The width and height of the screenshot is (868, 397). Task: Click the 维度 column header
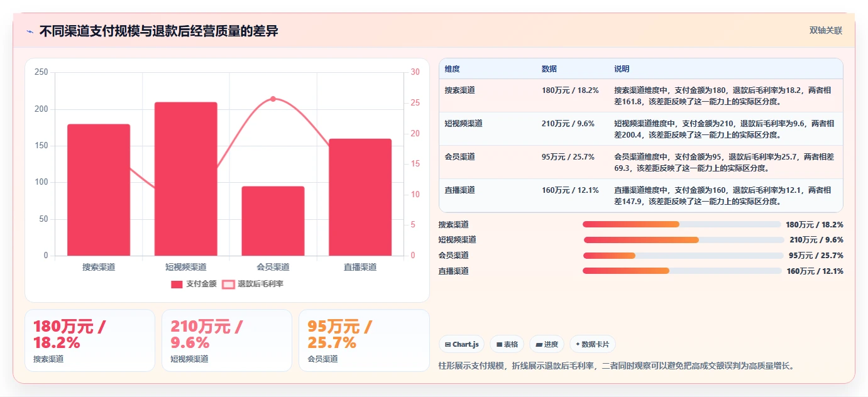coord(452,69)
